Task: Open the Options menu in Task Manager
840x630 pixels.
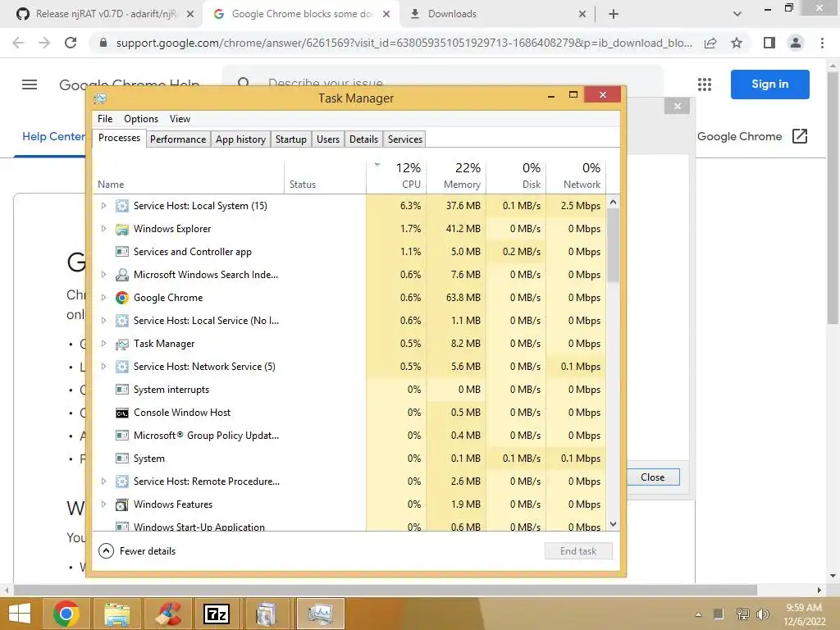Action: click(x=141, y=119)
